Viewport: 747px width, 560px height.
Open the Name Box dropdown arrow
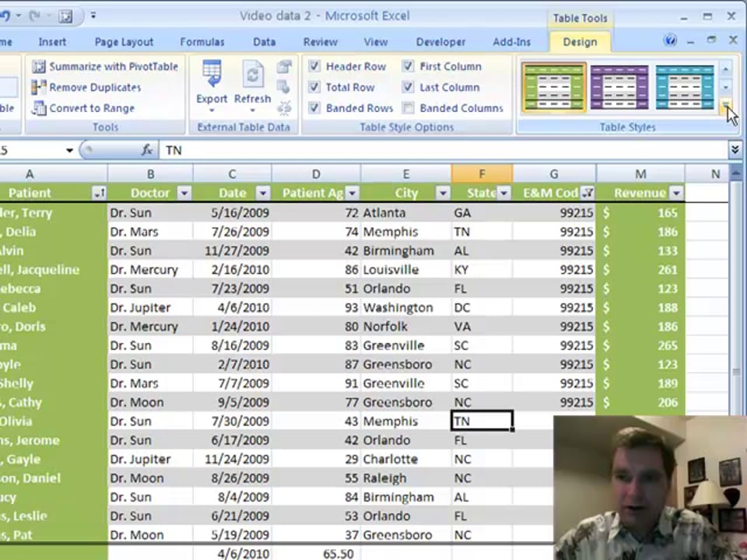tap(69, 150)
